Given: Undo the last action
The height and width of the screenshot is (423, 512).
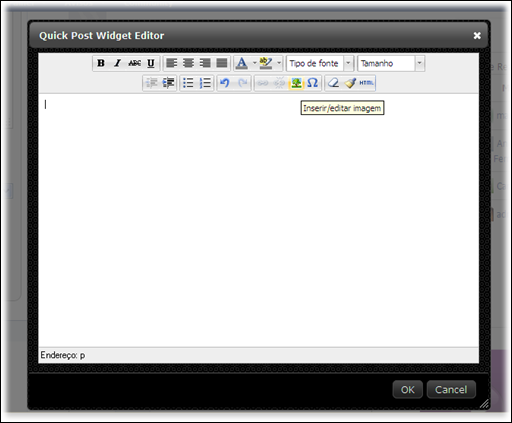Looking at the screenshot, I should click(x=225, y=83).
